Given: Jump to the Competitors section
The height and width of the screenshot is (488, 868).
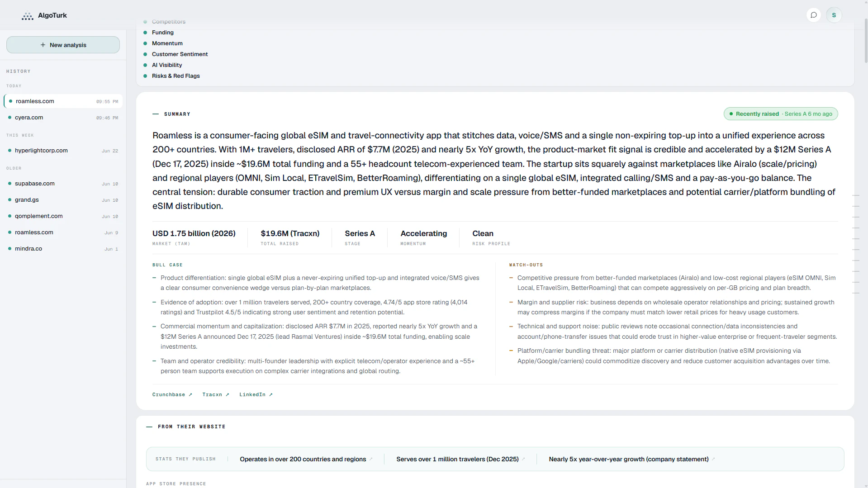Looking at the screenshot, I should pos(168,22).
